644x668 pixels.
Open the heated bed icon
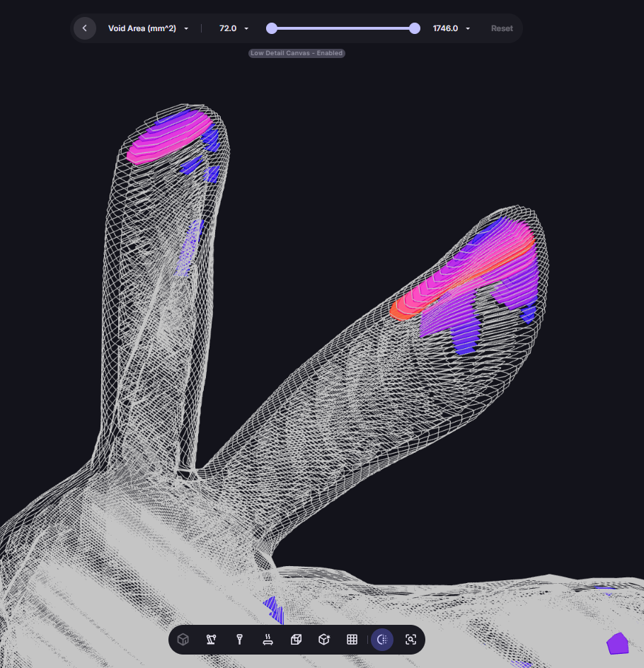click(x=268, y=640)
